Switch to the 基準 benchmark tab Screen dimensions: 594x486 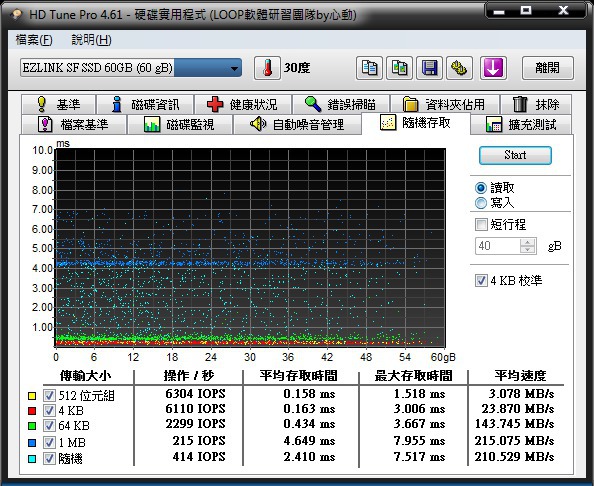click(58, 104)
